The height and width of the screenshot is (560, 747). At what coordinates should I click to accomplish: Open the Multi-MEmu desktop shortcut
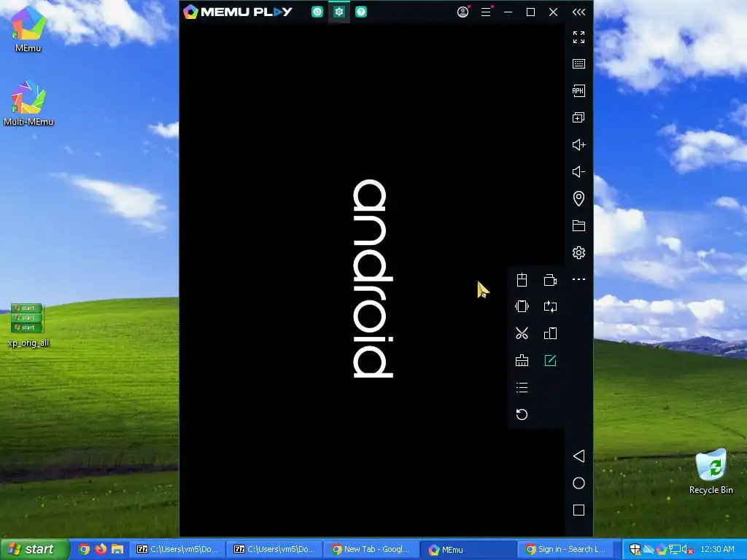coord(28,103)
